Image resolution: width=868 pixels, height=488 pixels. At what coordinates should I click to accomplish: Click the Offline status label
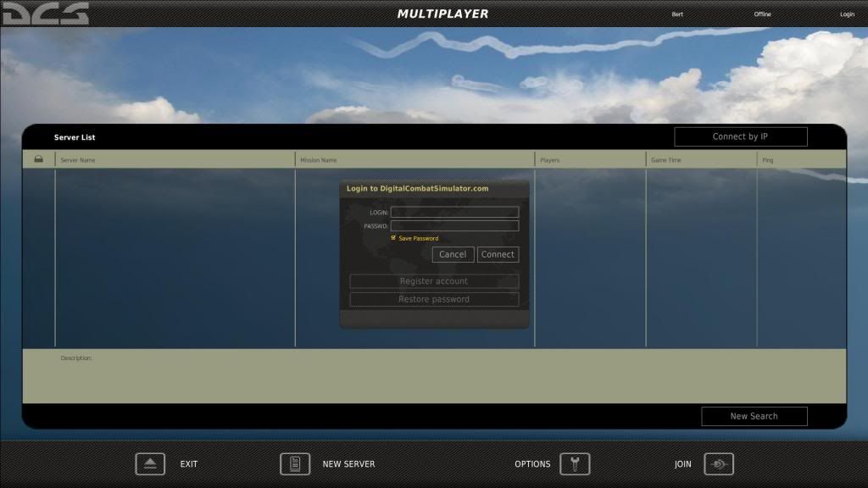(x=762, y=14)
